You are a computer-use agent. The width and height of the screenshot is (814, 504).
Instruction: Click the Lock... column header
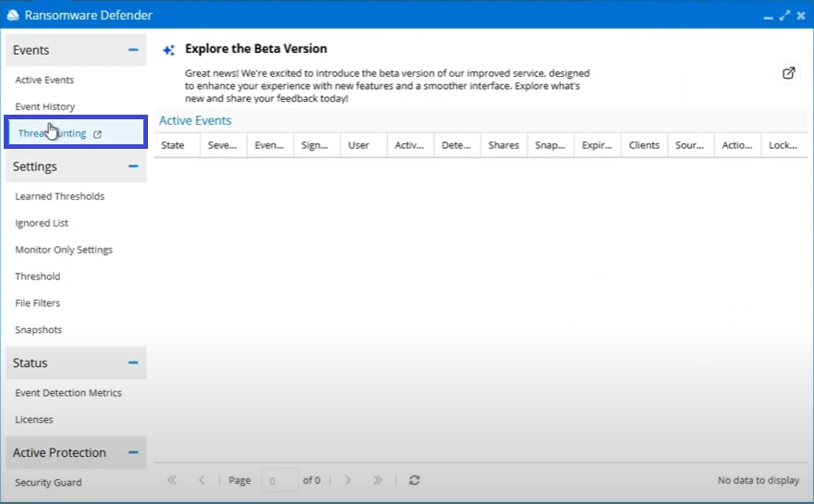pyautogui.click(x=784, y=145)
